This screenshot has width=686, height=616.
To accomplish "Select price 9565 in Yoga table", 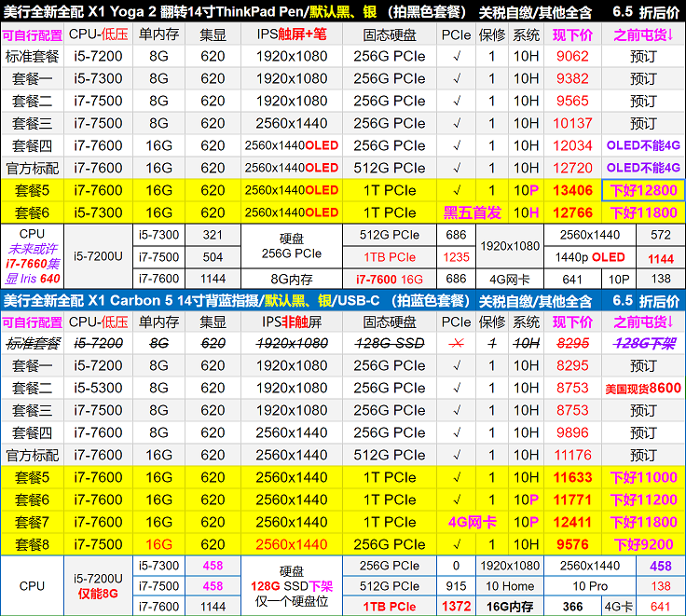I will [572, 101].
